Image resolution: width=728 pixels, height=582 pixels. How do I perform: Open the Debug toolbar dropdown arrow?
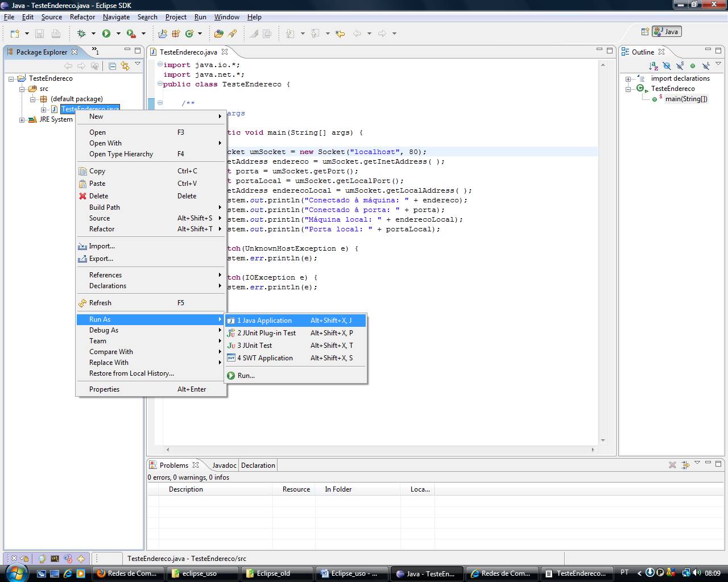pyautogui.click(x=93, y=34)
